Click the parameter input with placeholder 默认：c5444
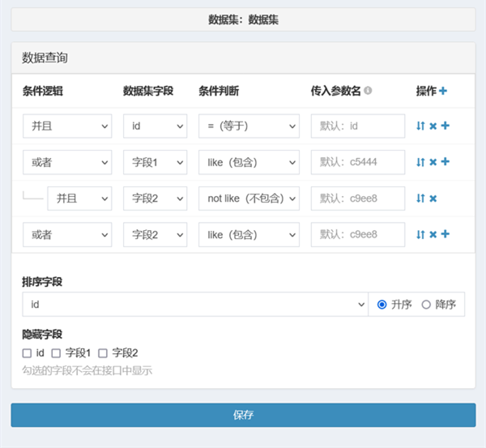486x448 pixels. (x=357, y=162)
